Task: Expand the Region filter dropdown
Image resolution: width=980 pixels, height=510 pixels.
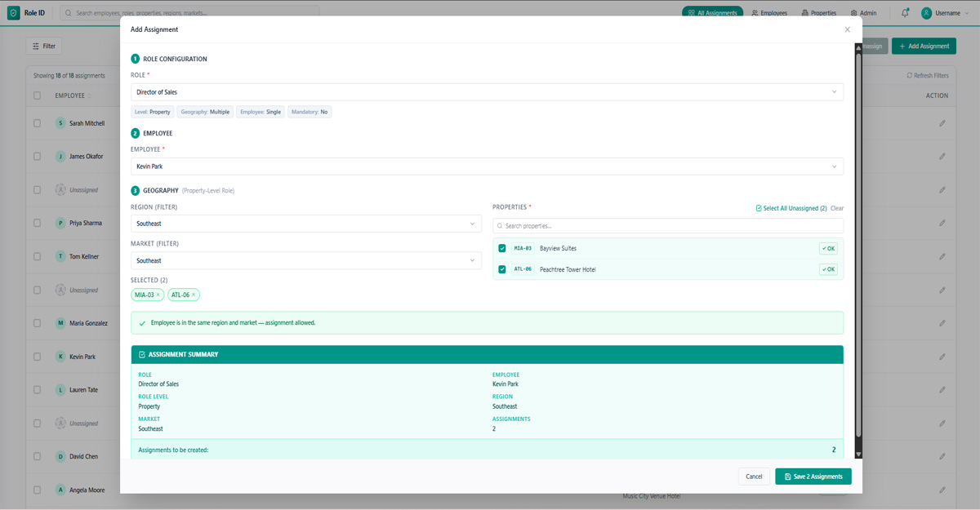Action: coord(306,224)
